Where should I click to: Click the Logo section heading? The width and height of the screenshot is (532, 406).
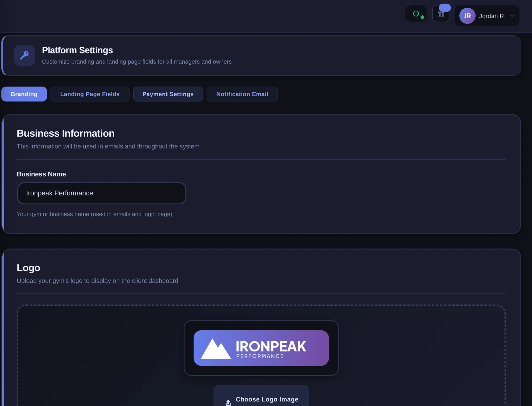pos(28,268)
